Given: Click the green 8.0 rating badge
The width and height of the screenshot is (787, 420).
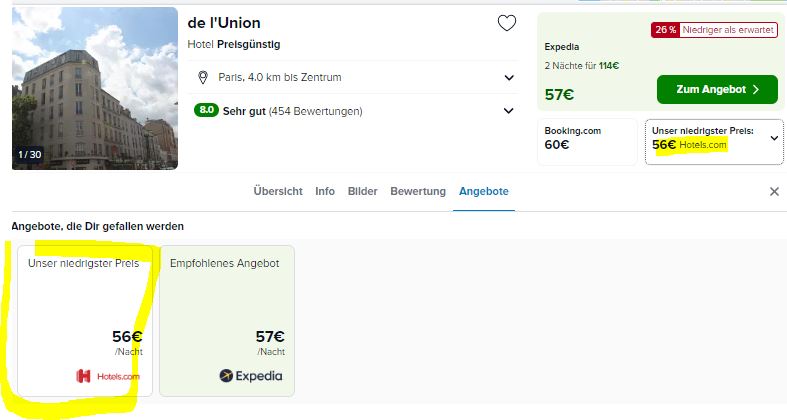Looking at the screenshot, I should [206, 110].
